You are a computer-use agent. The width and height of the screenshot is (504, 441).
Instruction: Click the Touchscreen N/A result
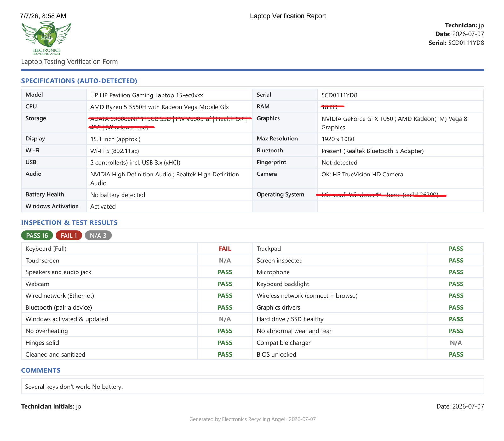[225, 261]
